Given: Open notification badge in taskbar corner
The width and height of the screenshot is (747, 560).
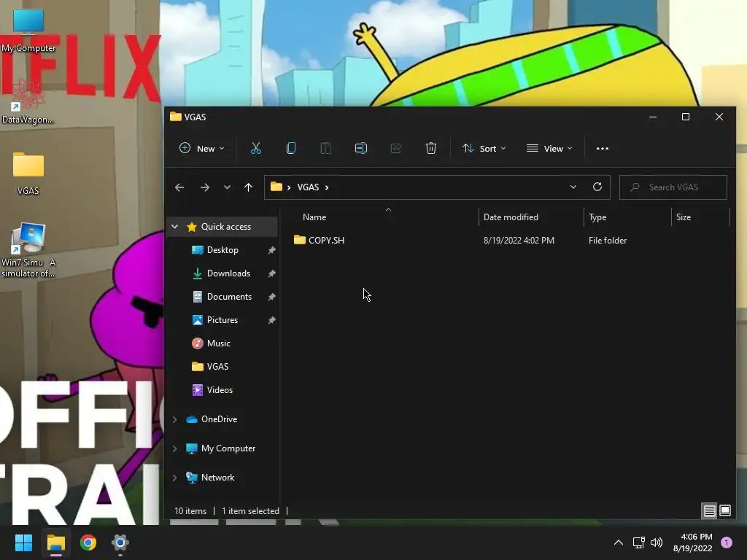Looking at the screenshot, I should click(727, 542).
